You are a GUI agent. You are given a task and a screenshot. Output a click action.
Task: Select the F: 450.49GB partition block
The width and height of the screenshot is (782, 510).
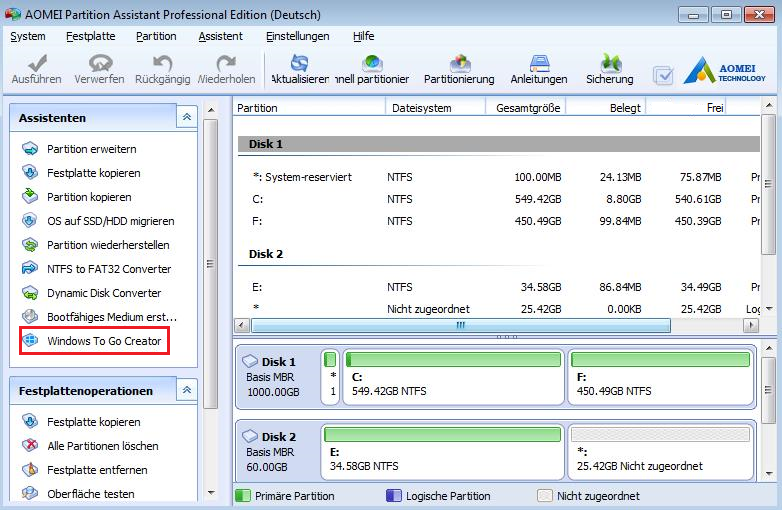660,376
